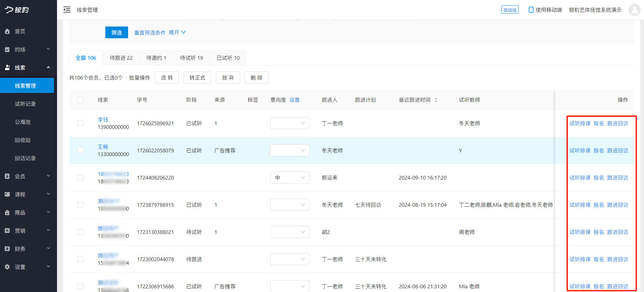
Task: Click the 会员 member icon in sidebar
Action: point(7,176)
